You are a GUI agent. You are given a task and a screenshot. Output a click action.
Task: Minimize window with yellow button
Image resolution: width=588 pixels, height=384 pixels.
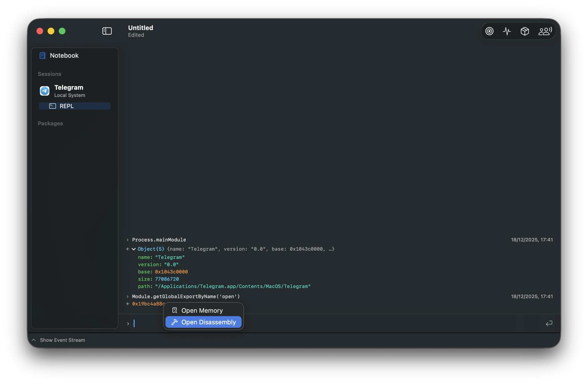[51, 31]
